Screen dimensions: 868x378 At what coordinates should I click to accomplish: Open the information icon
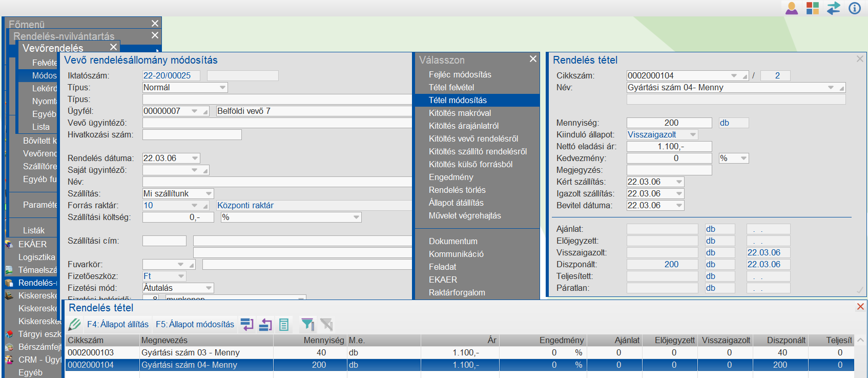[855, 8]
